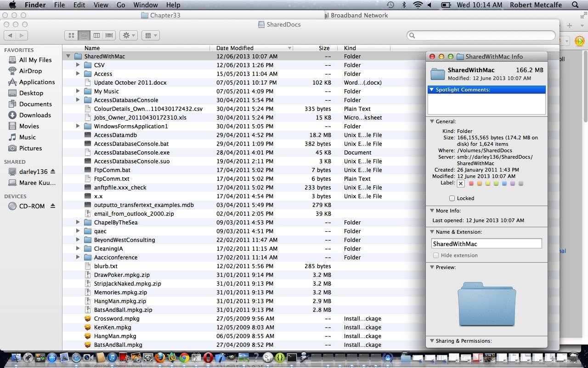Open AirDrop from the sidebar
This screenshot has width=588, height=368.
pos(30,71)
